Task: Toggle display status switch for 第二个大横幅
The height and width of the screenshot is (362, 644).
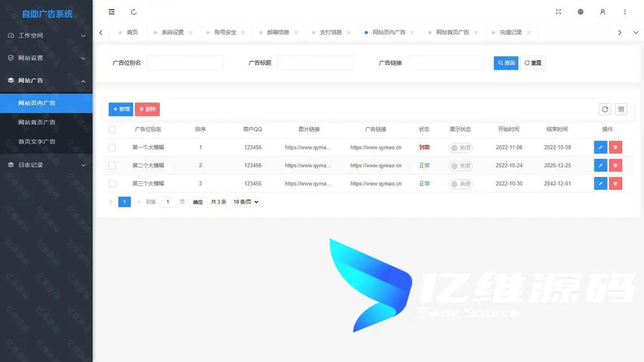Action: 460,166
